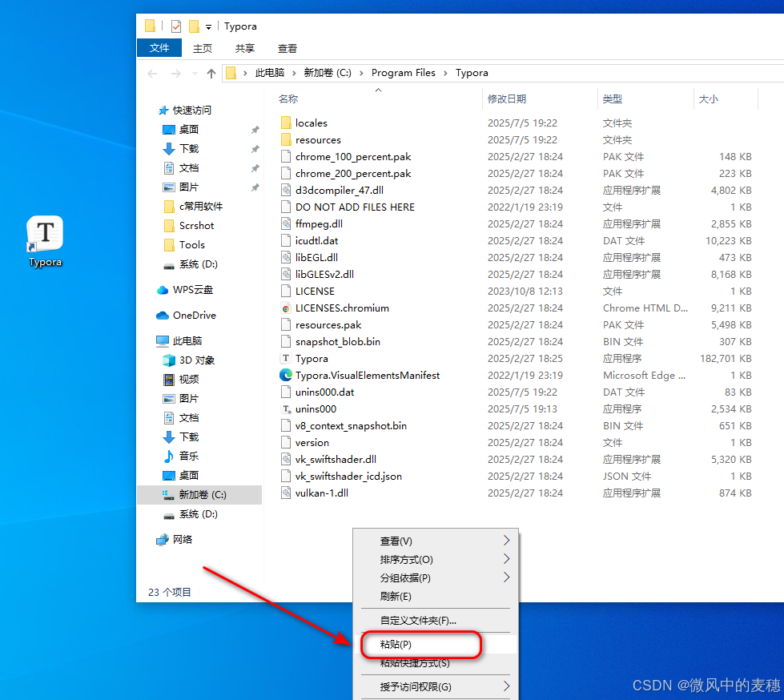Select 音乐 in the navigation pane
Screen dimensions: 784x700
coord(181,457)
